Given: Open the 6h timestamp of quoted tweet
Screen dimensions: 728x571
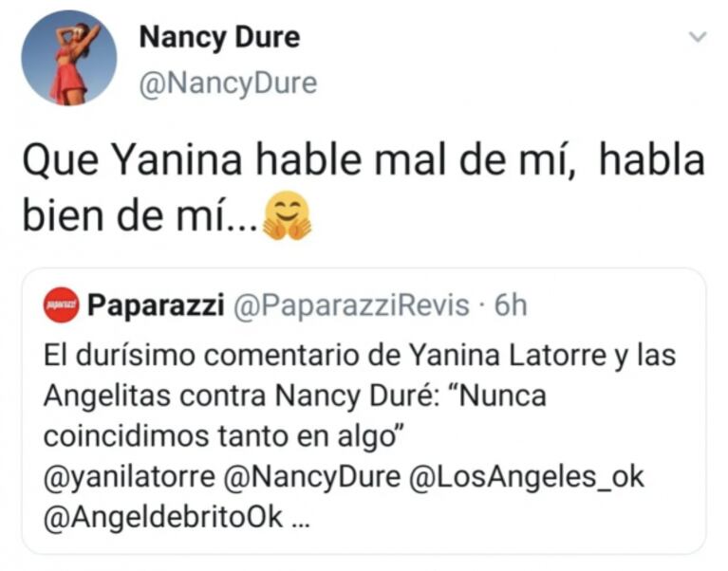Looking at the screenshot, I should coord(512,305).
